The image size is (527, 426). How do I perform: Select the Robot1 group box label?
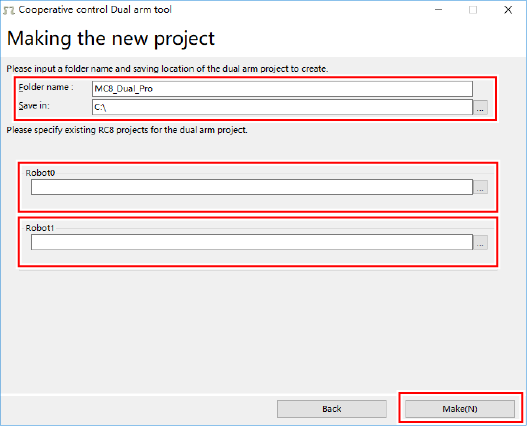pos(40,228)
